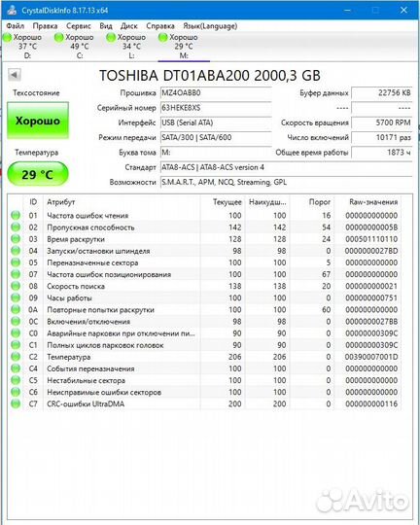Viewport: 420px width, 525px height.
Task: Click the green status dot for attribute 03
Action: pos(16,239)
